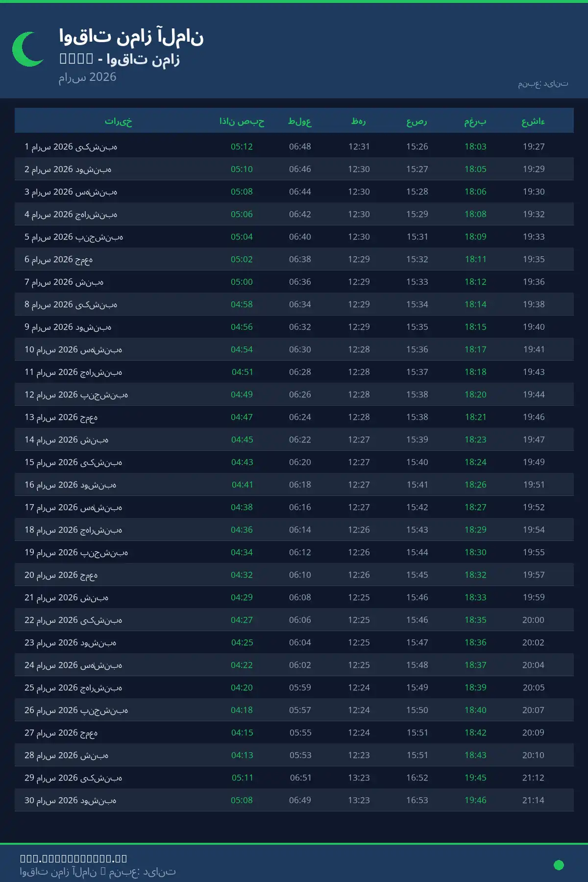The image size is (588, 882).
Task: Open the website URL in the footer
Action: pos(73,858)
